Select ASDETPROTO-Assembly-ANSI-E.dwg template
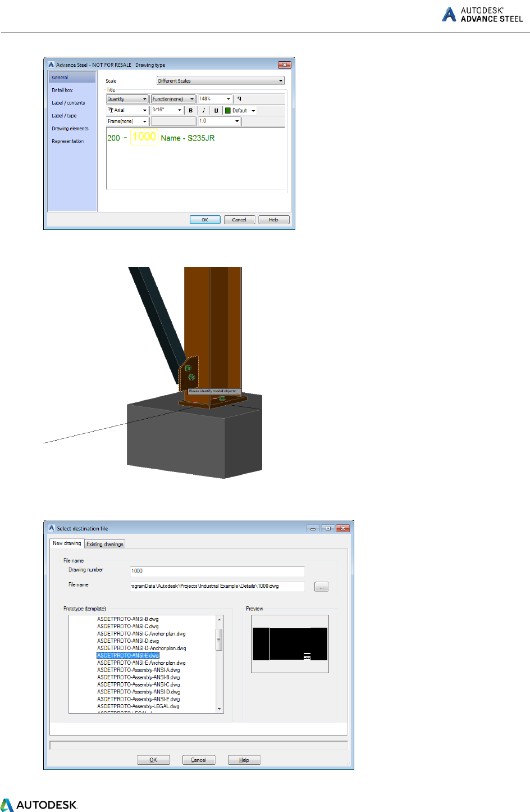 pos(139,700)
